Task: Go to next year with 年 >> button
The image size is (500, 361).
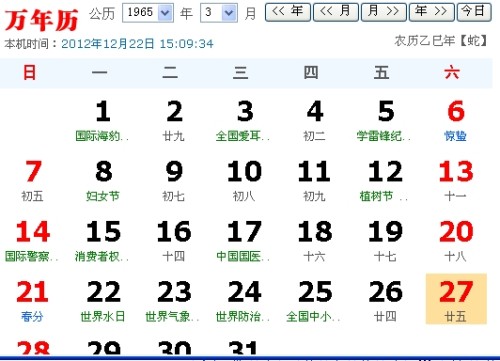Action: [432, 12]
